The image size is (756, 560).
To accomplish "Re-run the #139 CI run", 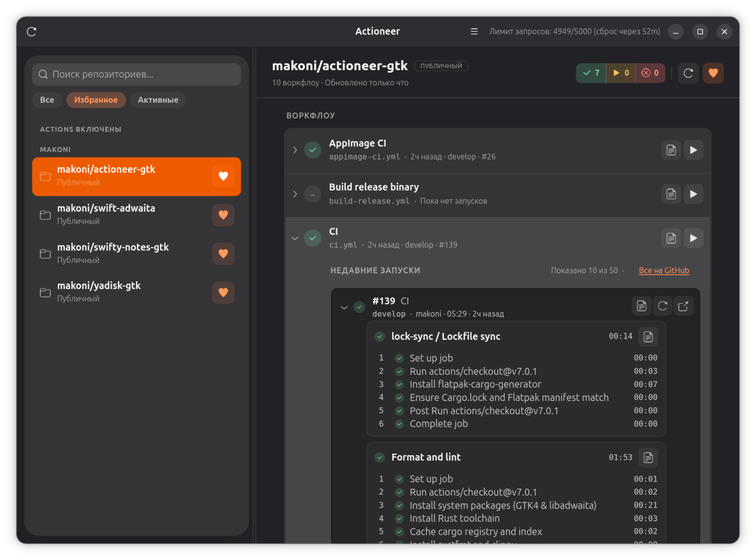I will tap(662, 306).
